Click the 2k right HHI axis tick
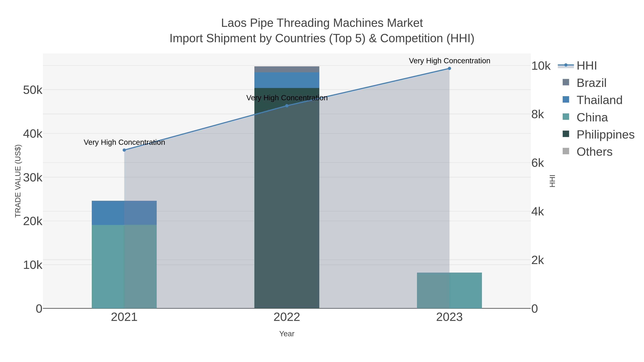The image size is (644, 362). coord(538,260)
